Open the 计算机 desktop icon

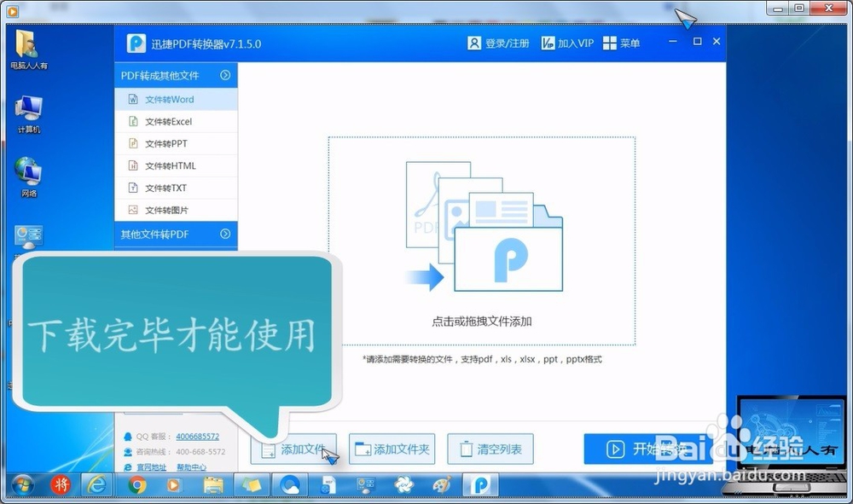tap(28, 114)
